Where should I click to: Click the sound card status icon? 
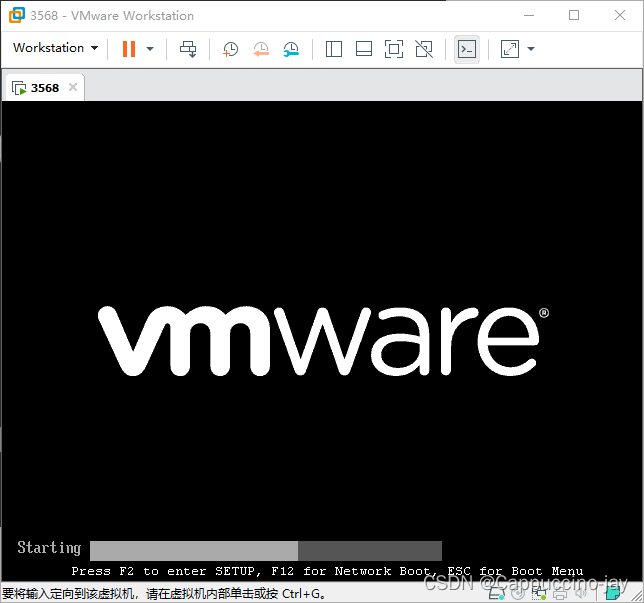coord(581,593)
